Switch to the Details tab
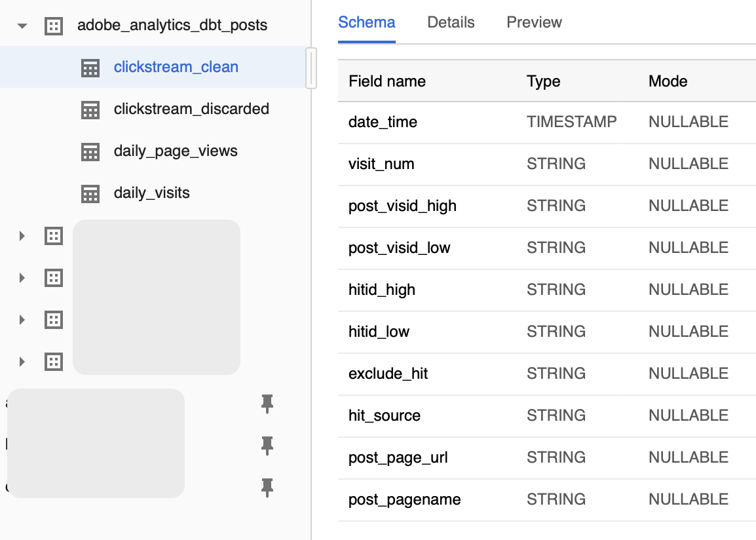The image size is (756, 540). [451, 22]
